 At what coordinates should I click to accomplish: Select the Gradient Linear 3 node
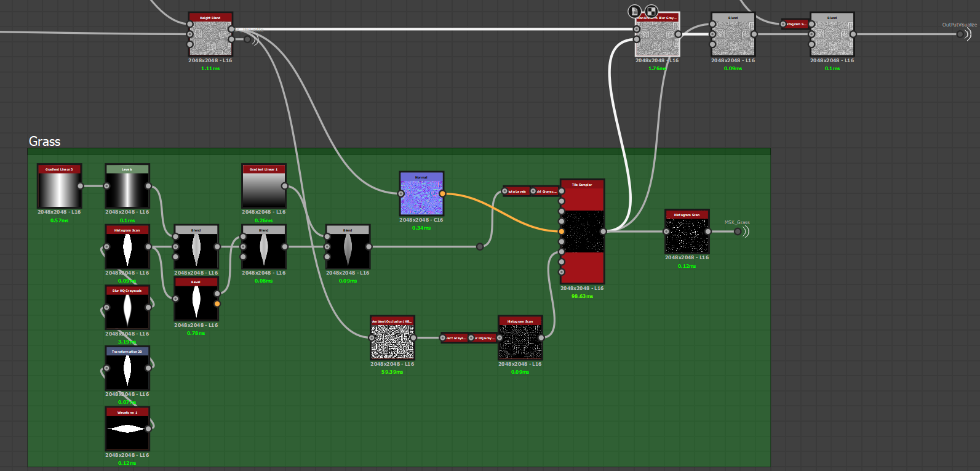click(59, 186)
